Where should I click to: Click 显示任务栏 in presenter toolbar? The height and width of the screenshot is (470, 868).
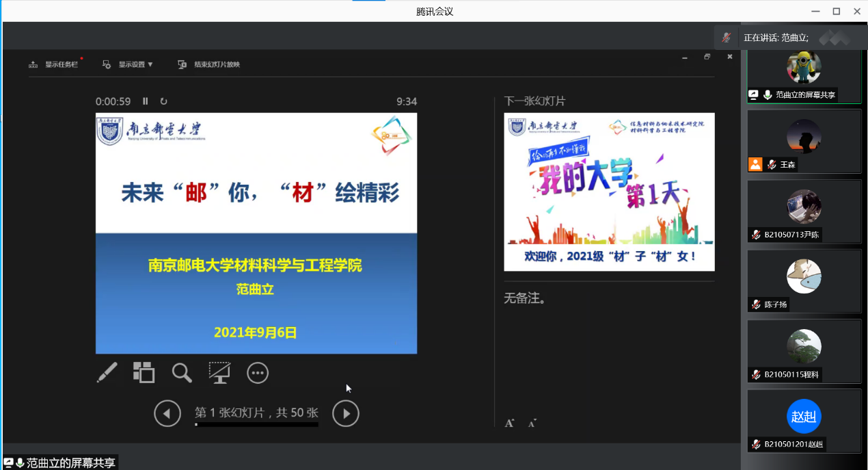[55, 64]
